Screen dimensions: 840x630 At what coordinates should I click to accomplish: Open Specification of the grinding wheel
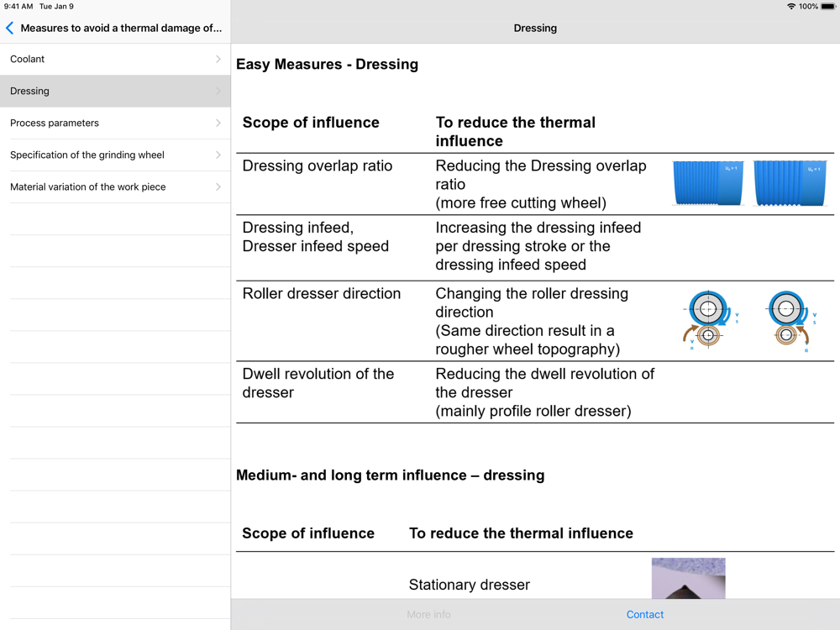pyautogui.click(x=115, y=155)
